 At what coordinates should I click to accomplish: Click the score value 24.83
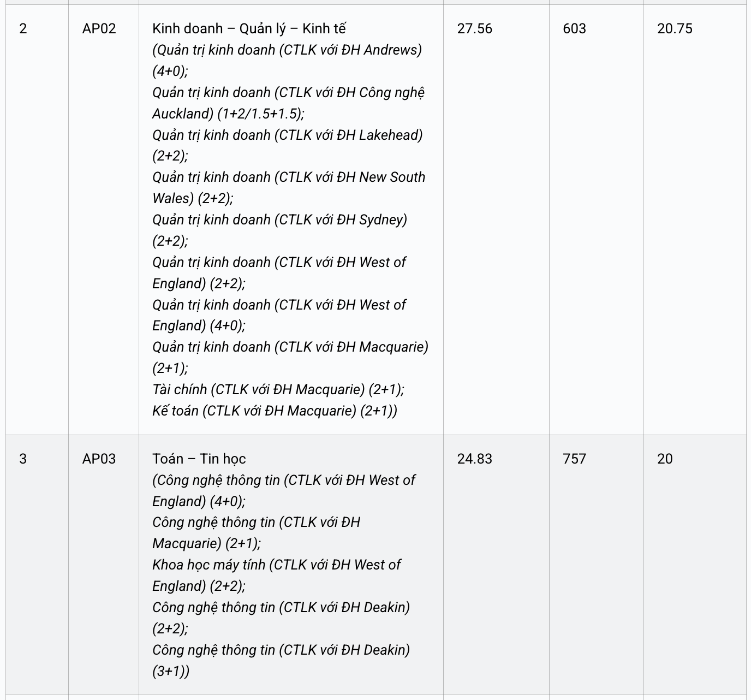[474, 459]
